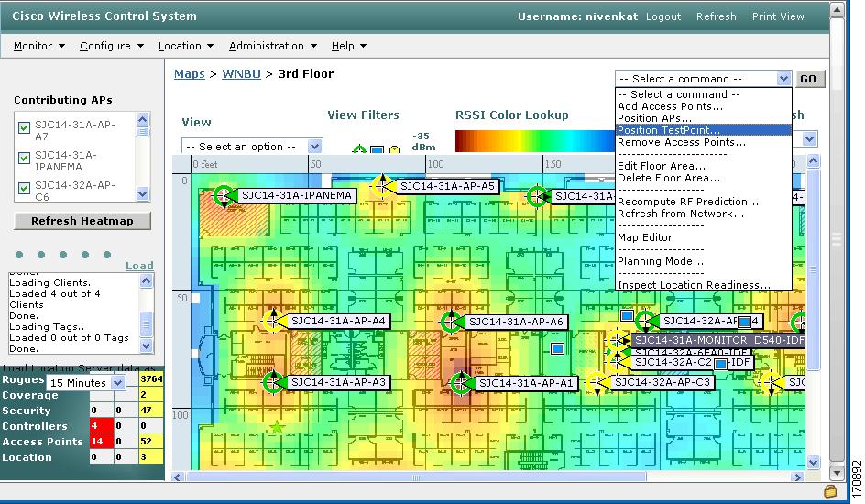The height and width of the screenshot is (504, 865).
Task: Click the Location minor alarm count 3
Action: click(151, 456)
